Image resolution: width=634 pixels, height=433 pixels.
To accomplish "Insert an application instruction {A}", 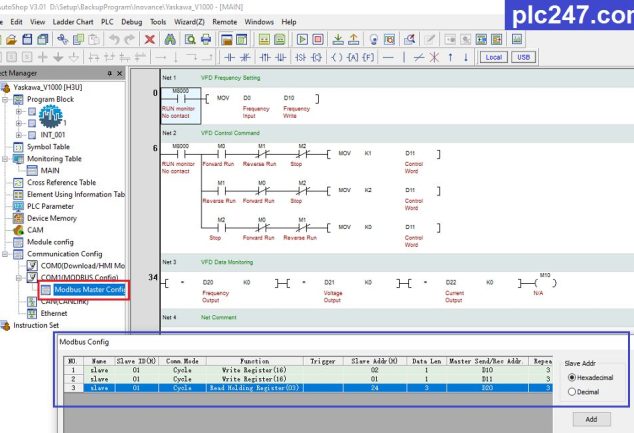I will coord(353,57).
